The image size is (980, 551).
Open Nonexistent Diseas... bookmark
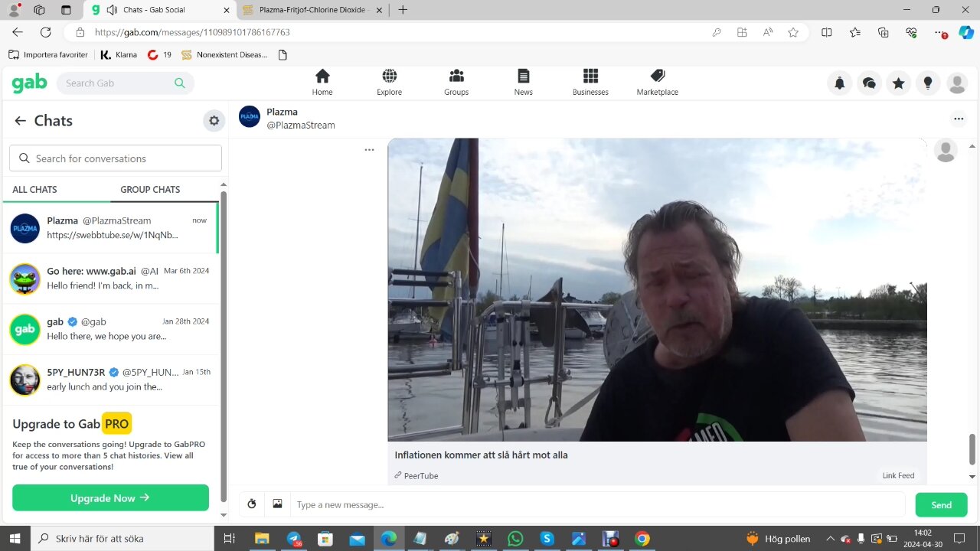[224, 55]
